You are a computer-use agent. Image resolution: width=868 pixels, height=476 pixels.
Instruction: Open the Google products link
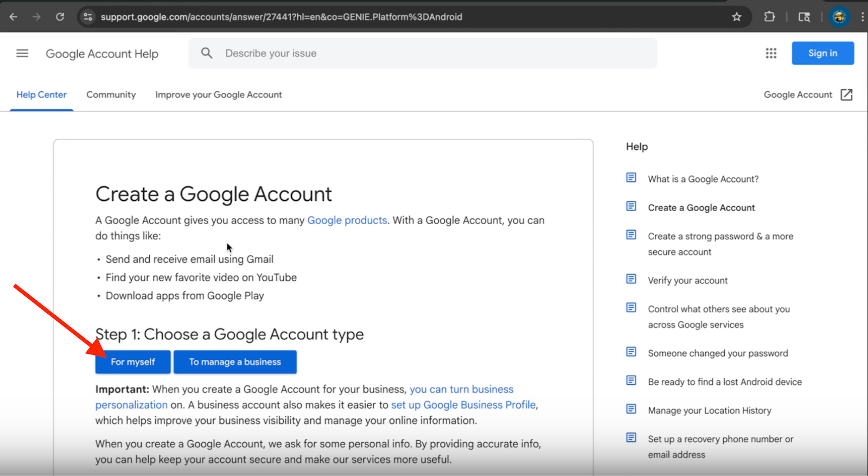(347, 220)
